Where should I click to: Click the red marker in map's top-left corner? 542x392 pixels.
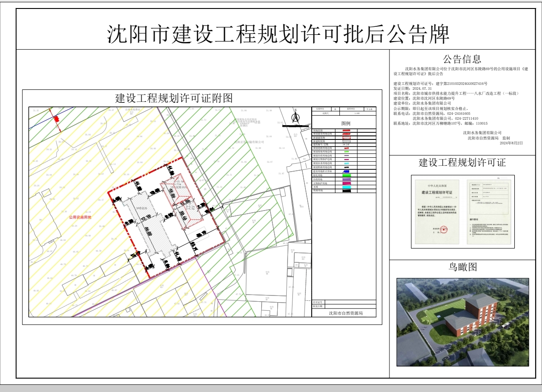56,119
